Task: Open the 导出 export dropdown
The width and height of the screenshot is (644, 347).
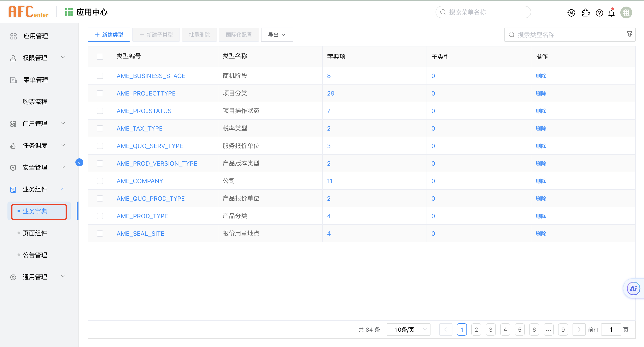Action: coord(277,35)
